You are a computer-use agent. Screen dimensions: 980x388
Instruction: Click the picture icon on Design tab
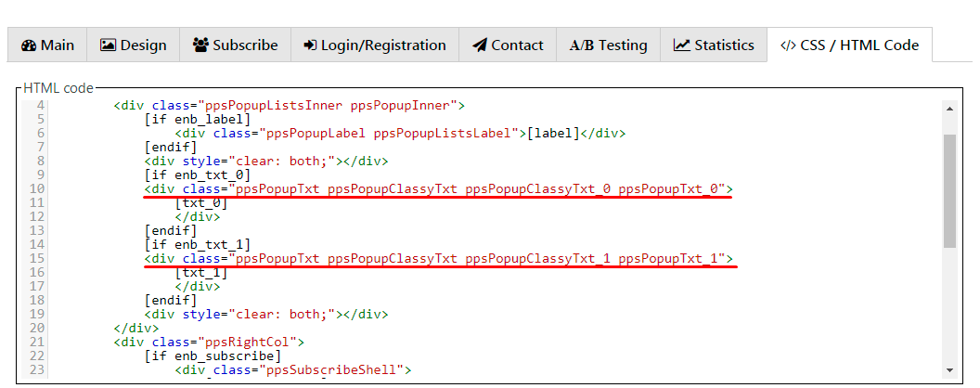coord(109,45)
